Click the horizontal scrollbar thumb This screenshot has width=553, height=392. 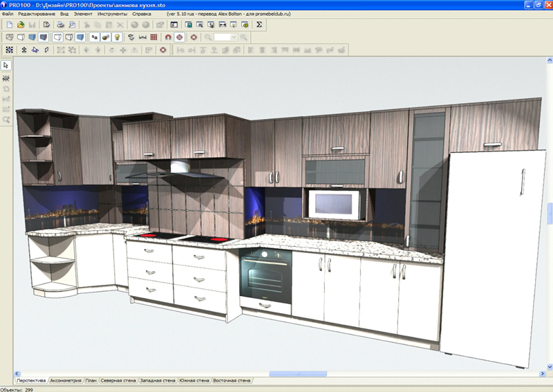(x=288, y=374)
